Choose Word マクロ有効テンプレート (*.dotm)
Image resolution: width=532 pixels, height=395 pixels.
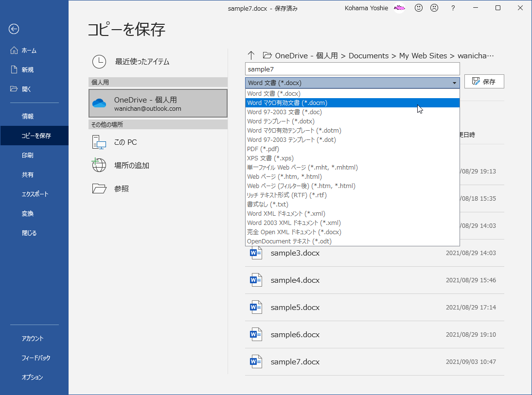pyautogui.click(x=352, y=131)
